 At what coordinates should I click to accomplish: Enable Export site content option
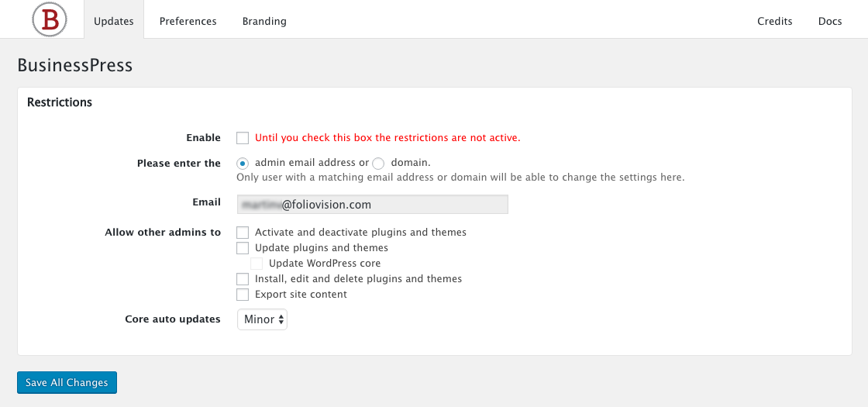point(243,295)
